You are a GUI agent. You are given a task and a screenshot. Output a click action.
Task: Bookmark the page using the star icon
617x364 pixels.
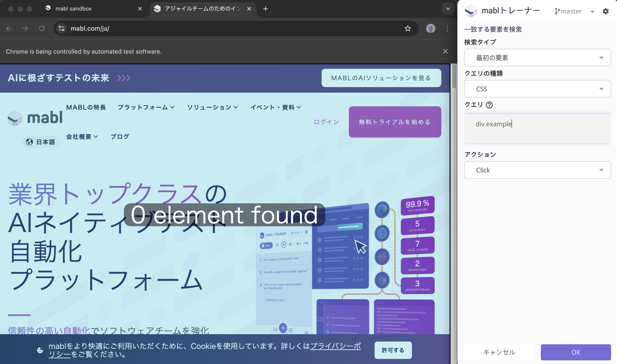pos(407,28)
